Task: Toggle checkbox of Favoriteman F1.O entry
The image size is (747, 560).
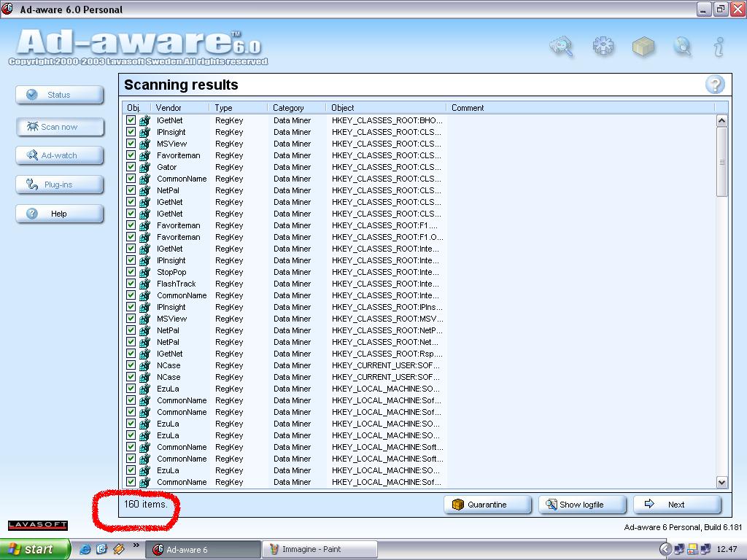Action: click(131, 237)
